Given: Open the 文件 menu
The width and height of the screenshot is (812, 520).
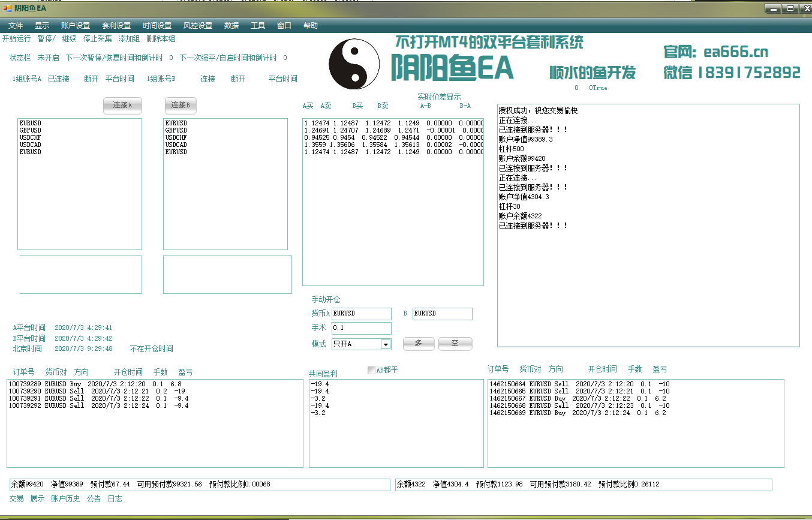Looking at the screenshot, I should point(16,26).
